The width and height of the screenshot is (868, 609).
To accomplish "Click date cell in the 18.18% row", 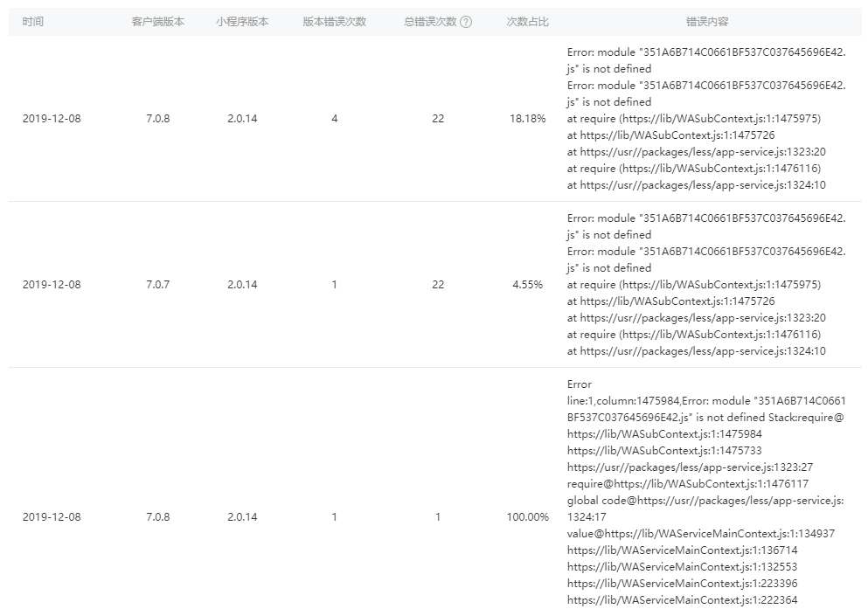I will (52, 118).
